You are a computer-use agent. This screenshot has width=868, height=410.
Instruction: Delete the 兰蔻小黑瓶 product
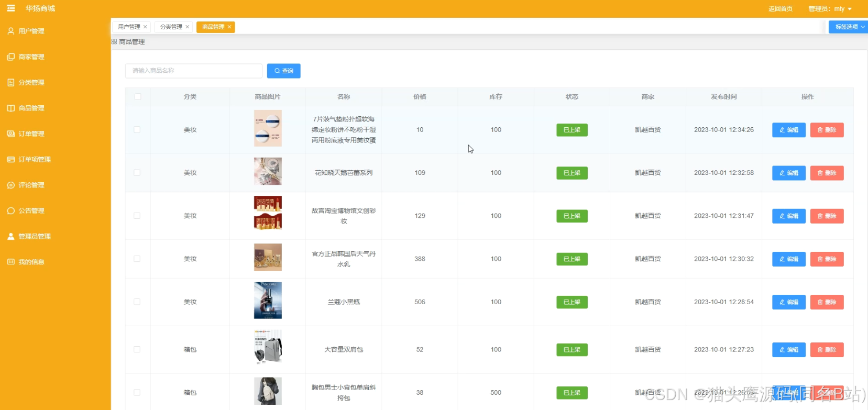click(x=827, y=302)
